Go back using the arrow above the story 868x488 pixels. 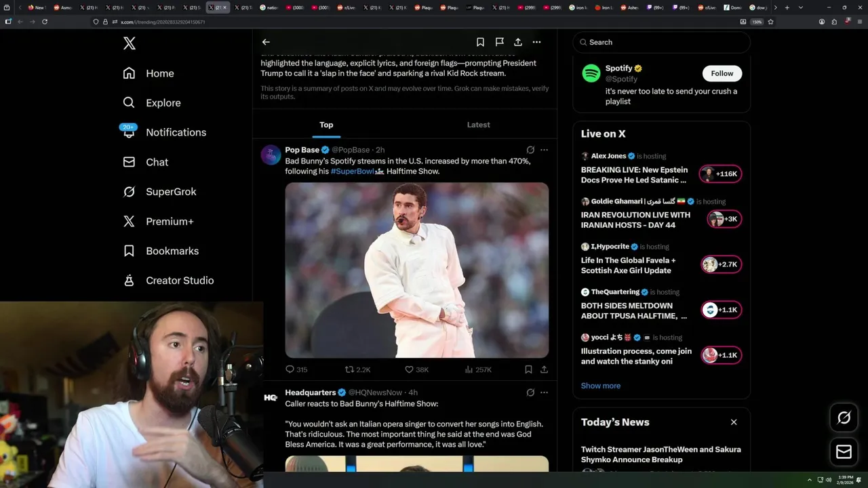click(x=266, y=42)
